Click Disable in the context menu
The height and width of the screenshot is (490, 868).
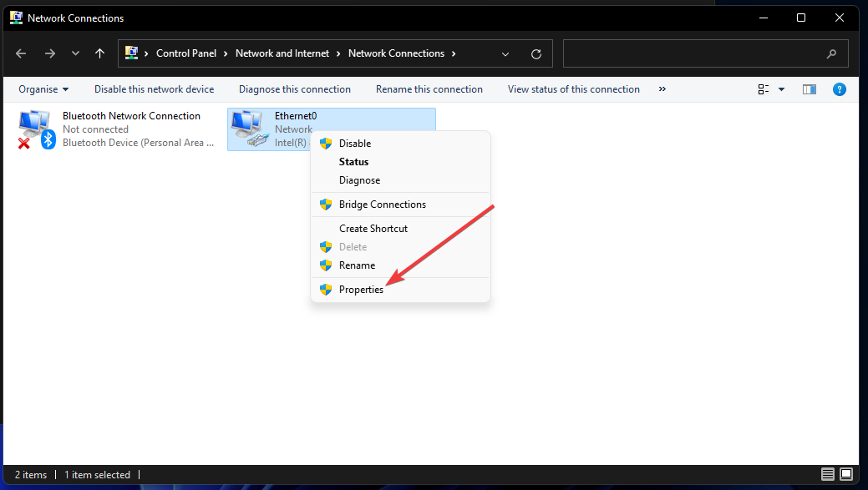(x=353, y=143)
